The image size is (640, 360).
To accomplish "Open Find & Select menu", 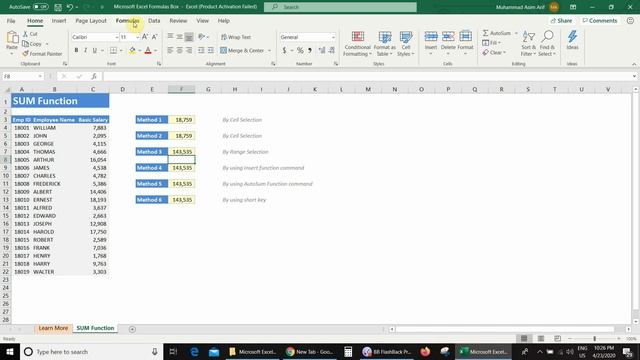I will (x=547, y=43).
